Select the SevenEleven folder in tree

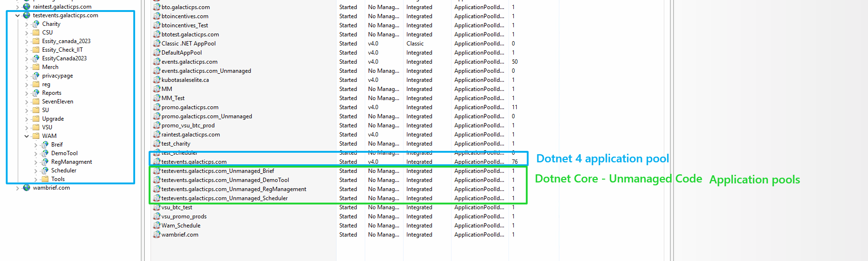click(58, 102)
